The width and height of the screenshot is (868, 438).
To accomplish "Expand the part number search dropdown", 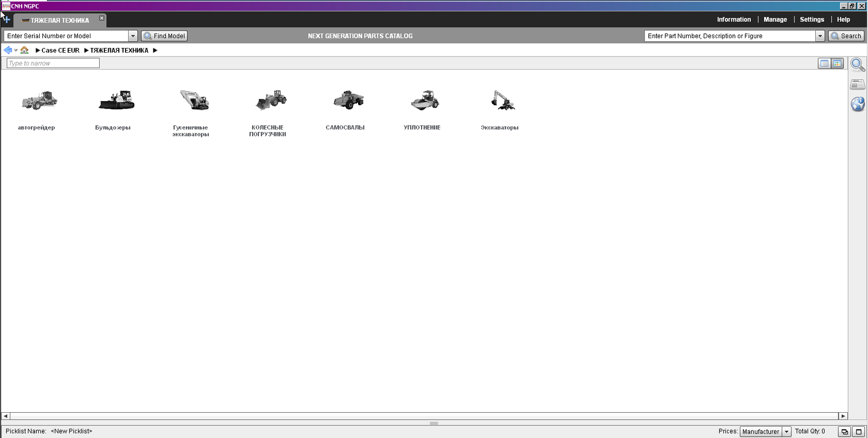I will tap(820, 36).
